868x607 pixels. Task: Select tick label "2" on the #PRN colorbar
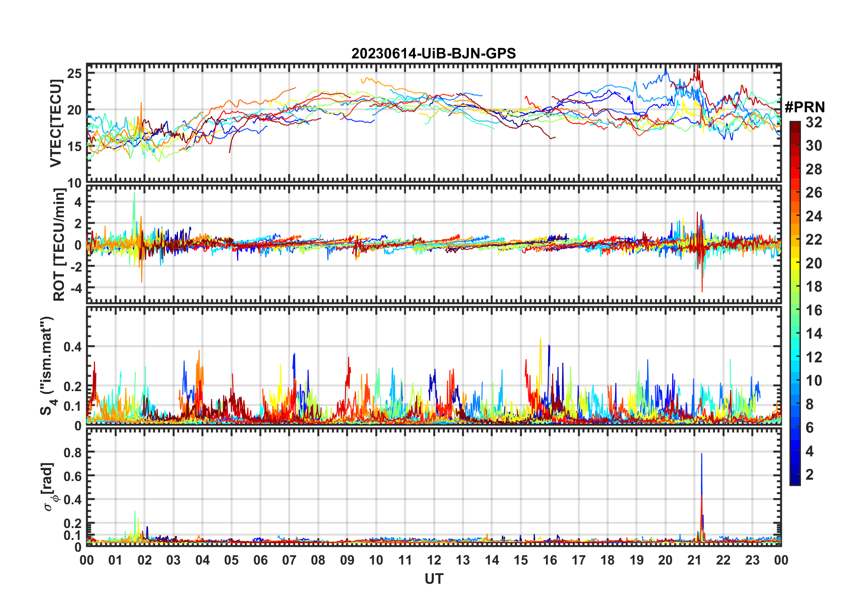pyautogui.click(x=810, y=475)
